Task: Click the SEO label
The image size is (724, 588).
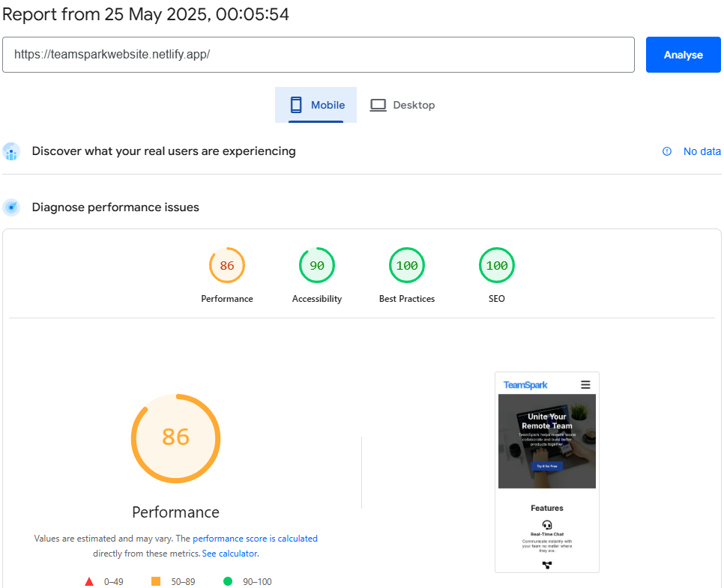Action: (x=497, y=299)
